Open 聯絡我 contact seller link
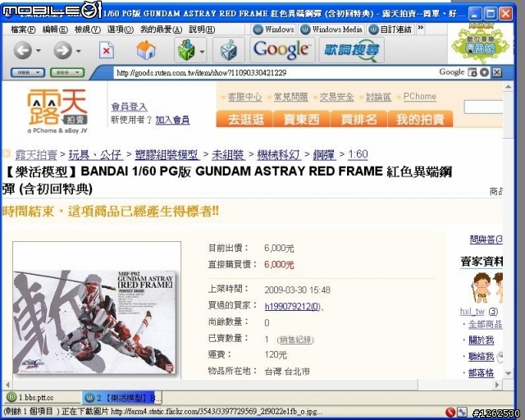The image size is (525, 420). coord(482,356)
